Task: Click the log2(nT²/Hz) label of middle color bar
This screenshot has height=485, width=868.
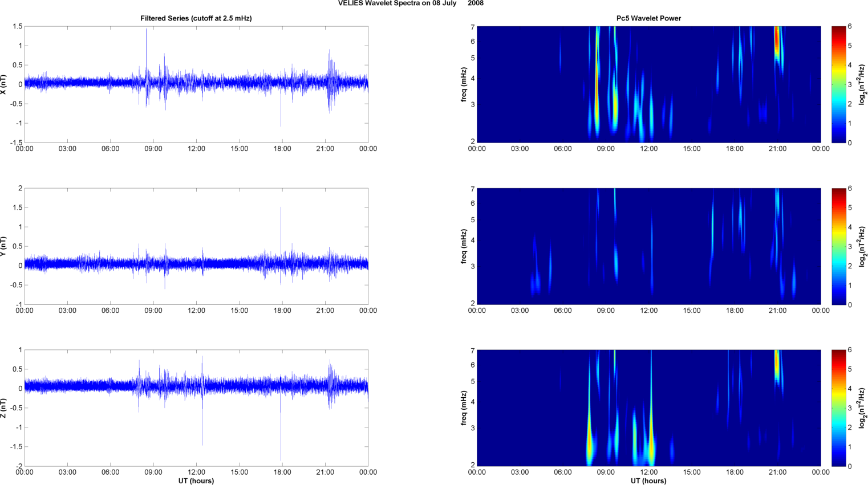Action: pyautogui.click(x=862, y=246)
